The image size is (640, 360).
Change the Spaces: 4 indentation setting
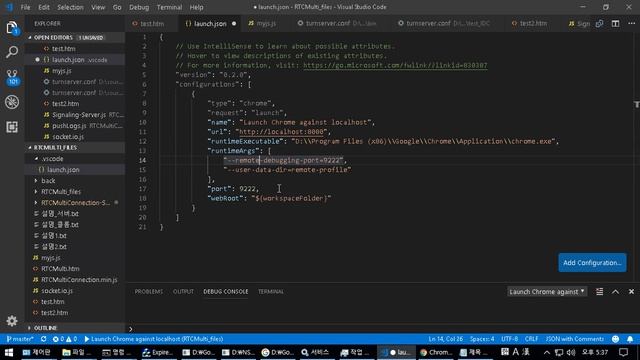click(x=482, y=339)
